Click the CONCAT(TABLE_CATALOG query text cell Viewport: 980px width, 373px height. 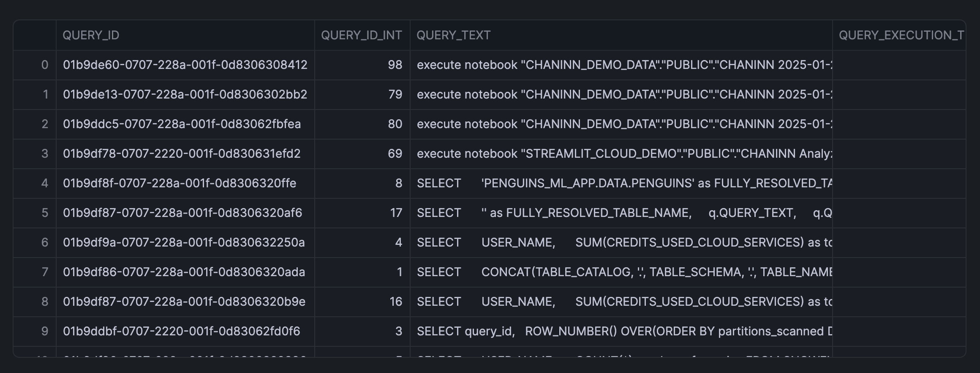pyautogui.click(x=623, y=272)
